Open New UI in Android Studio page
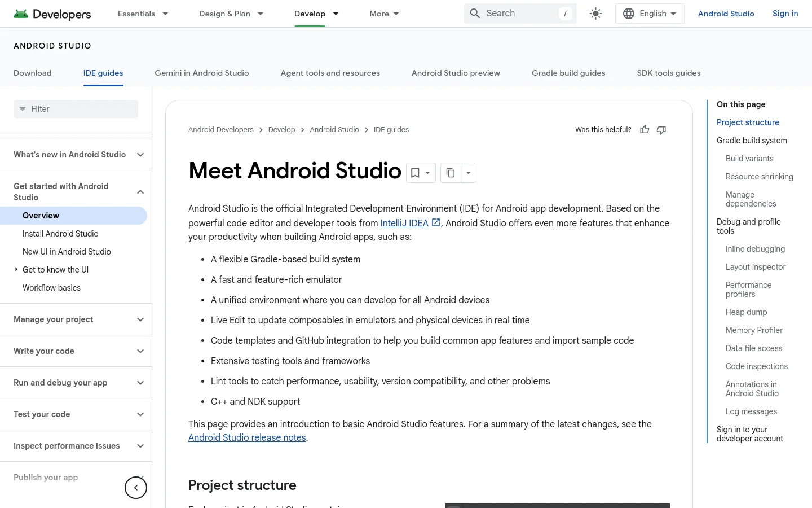Image resolution: width=812 pixels, height=508 pixels. point(67,252)
